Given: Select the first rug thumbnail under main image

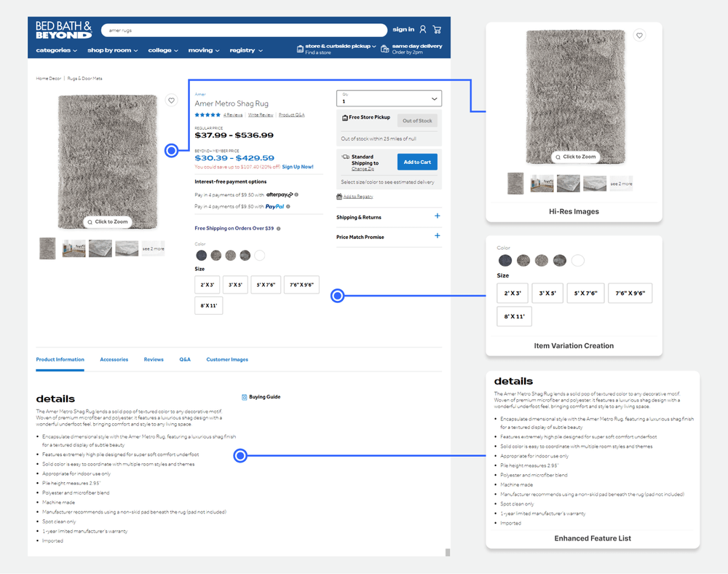Looking at the screenshot, I should (47, 248).
